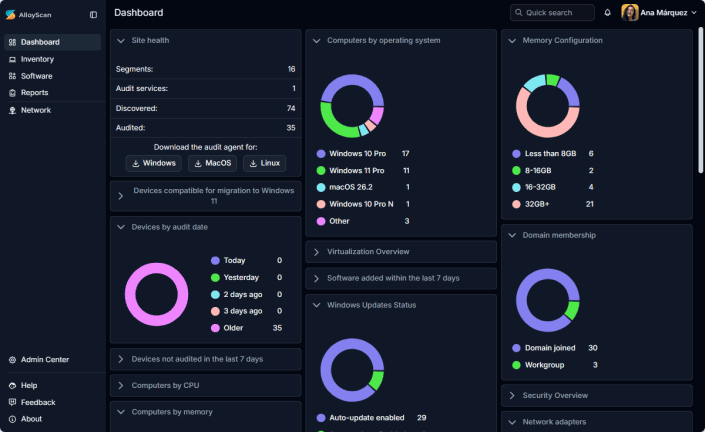
Task: Click the macOS 26.2 legend entry
Action: point(363,187)
